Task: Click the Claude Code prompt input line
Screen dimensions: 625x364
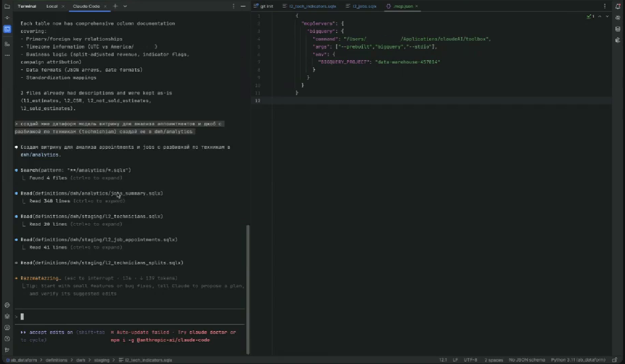Action: 129,316
